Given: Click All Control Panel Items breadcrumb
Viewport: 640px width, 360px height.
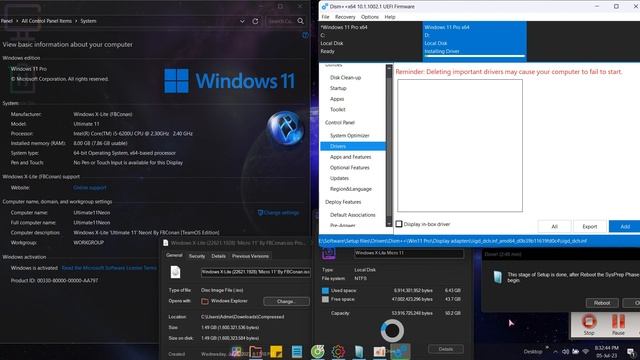Looking at the screenshot, I should coord(47,21).
